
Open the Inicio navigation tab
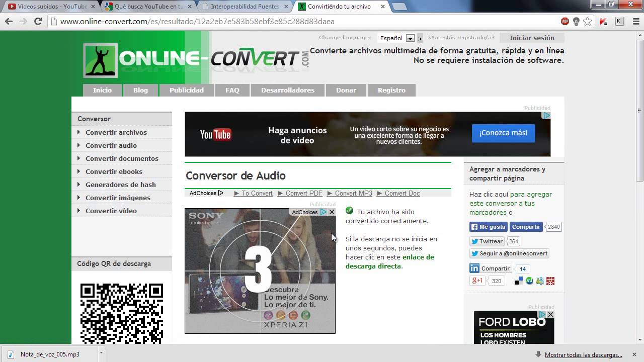[x=102, y=90]
